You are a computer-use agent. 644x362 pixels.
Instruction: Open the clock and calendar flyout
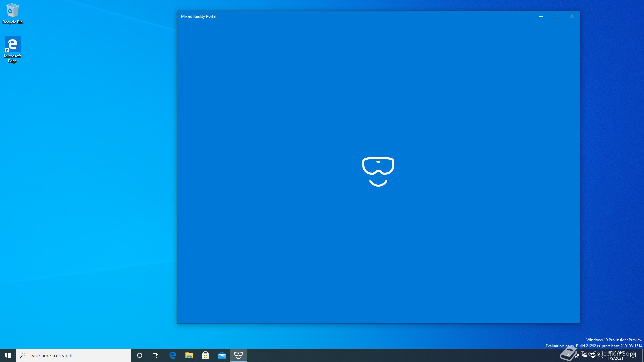(615, 355)
